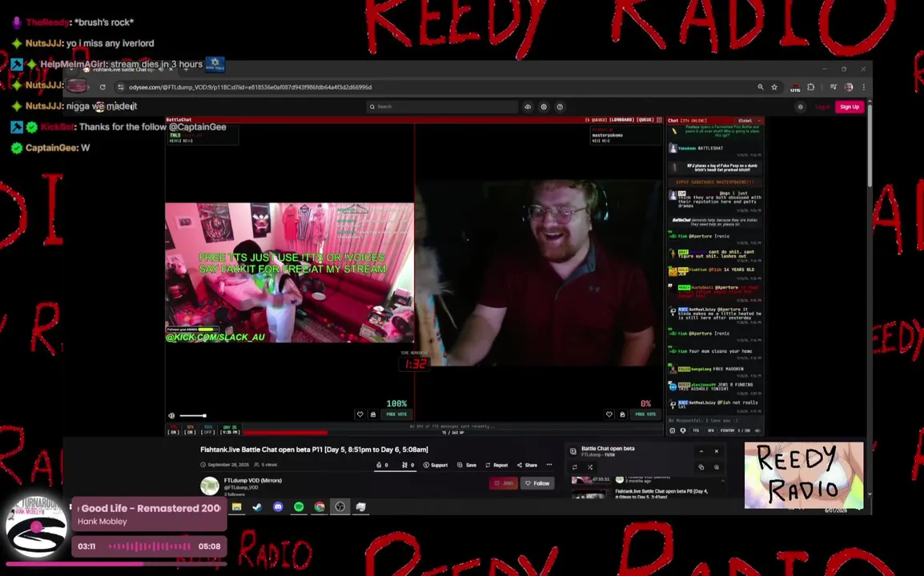Viewport: 924px width, 576px height.
Task: Share the video
Action: [x=528, y=465]
